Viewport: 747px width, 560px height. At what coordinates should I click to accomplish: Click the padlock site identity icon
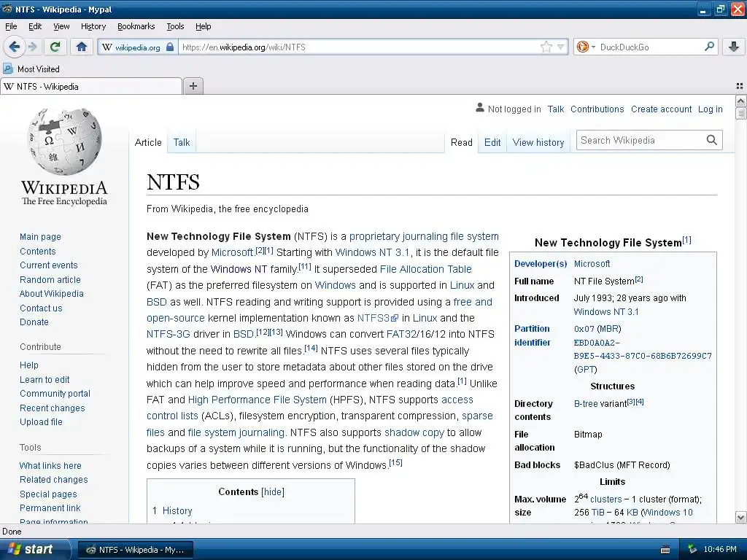click(x=170, y=47)
